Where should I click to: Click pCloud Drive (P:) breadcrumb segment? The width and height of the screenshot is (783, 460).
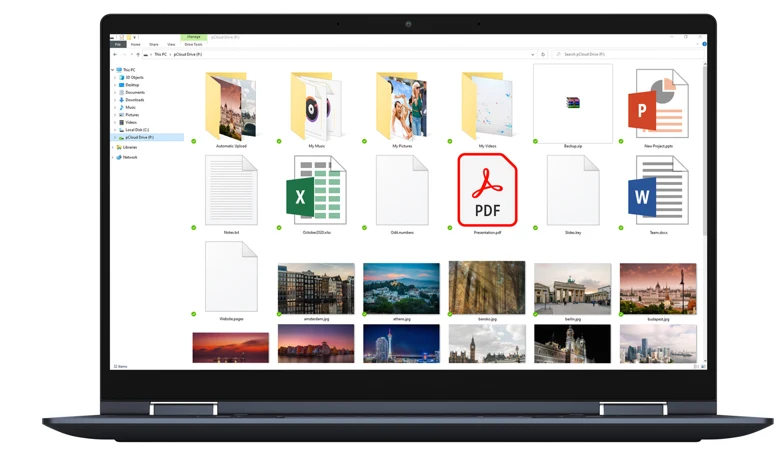click(188, 54)
